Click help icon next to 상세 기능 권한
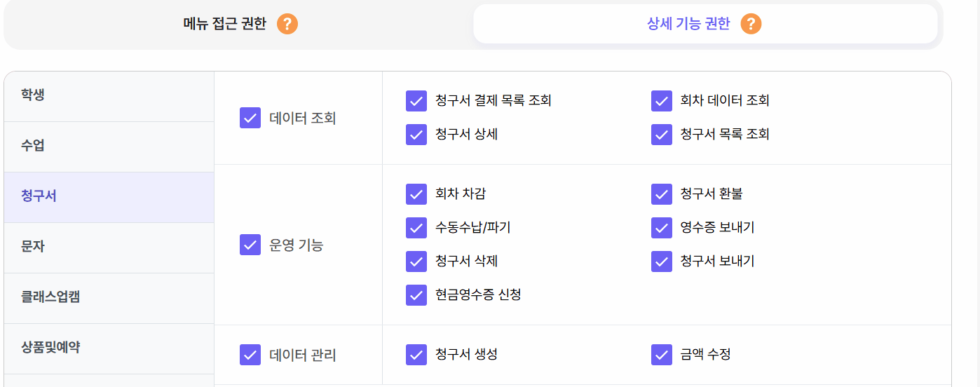The height and width of the screenshot is (387, 980). click(x=751, y=24)
